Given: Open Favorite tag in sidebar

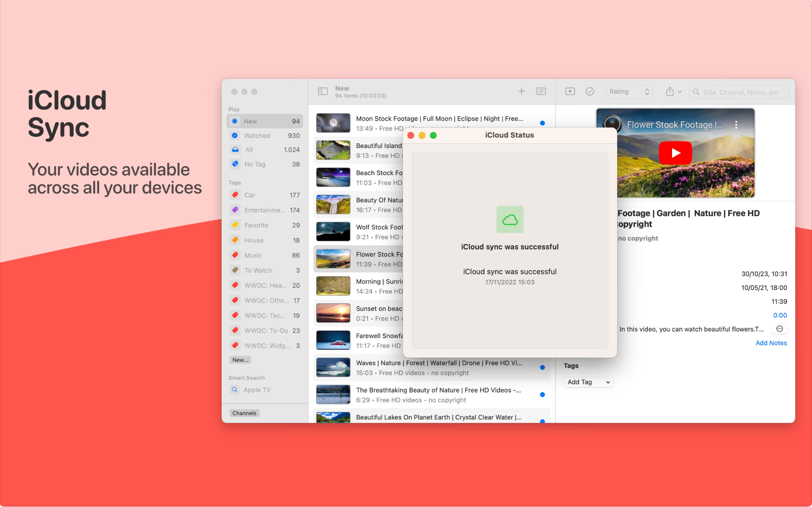Looking at the screenshot, I should tap(265, 225).
